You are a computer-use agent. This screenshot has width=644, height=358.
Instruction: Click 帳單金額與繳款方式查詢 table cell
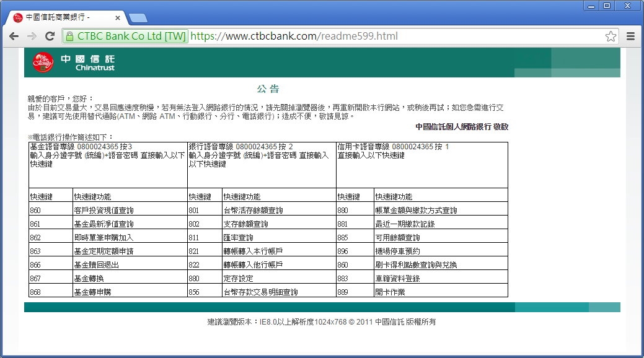[441, 210]
